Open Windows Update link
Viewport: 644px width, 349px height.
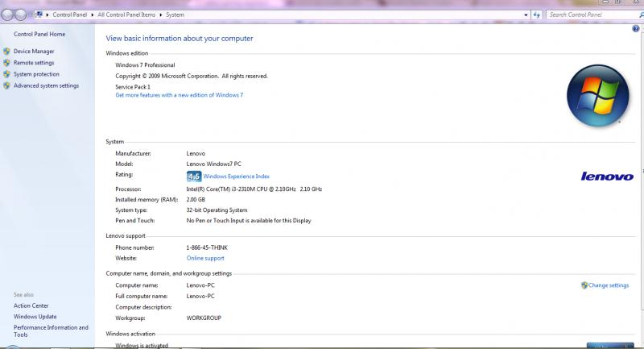coord(35,317)
